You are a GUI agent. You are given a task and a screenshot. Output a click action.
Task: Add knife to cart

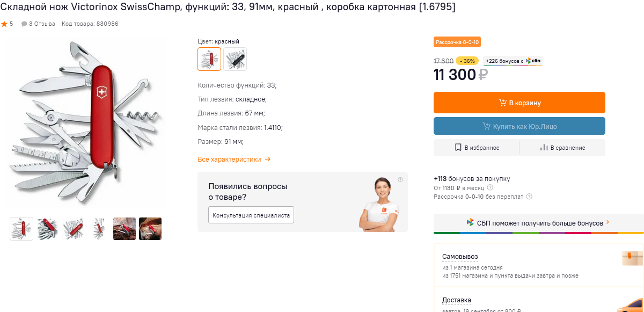tap(519, 103)
